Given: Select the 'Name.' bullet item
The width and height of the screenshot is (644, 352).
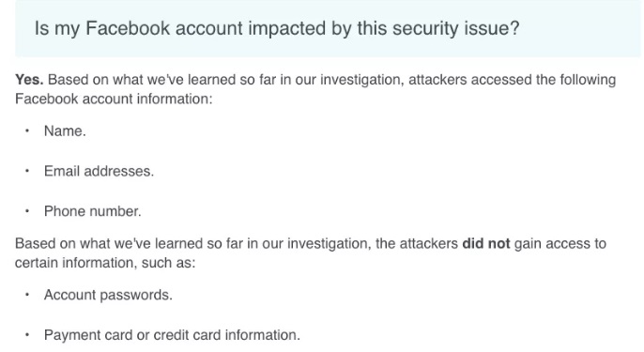Looking at the screenshot, I should pos(65,130).
